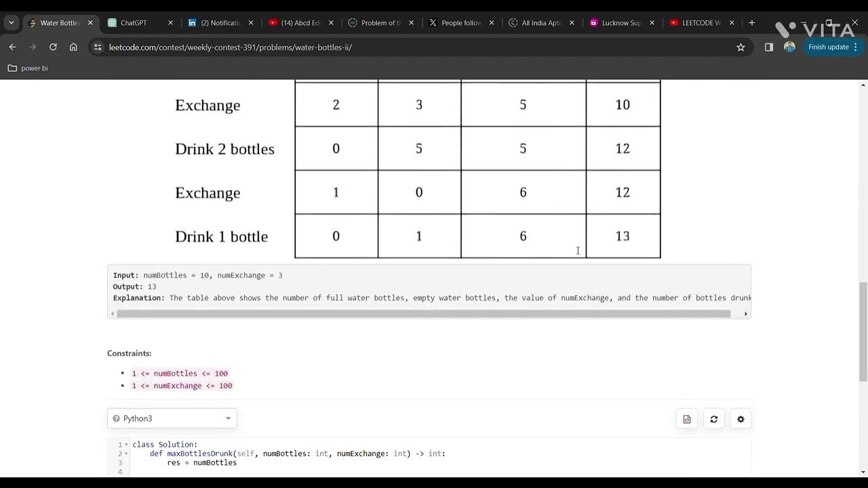868x488 pixels.
Task: Click constraint '1 <= numExchange <= 100'
Action: [x=182, y=386]
